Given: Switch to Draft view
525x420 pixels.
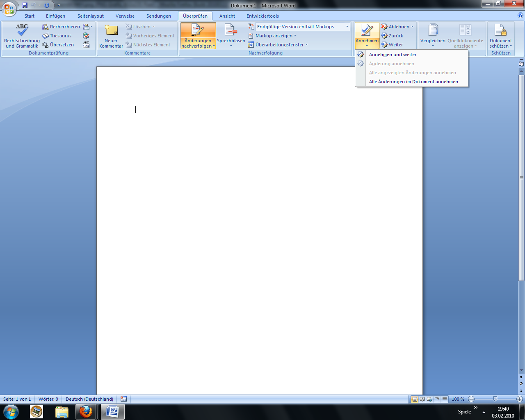Looking at the screenshot, I should pos(444,399).
